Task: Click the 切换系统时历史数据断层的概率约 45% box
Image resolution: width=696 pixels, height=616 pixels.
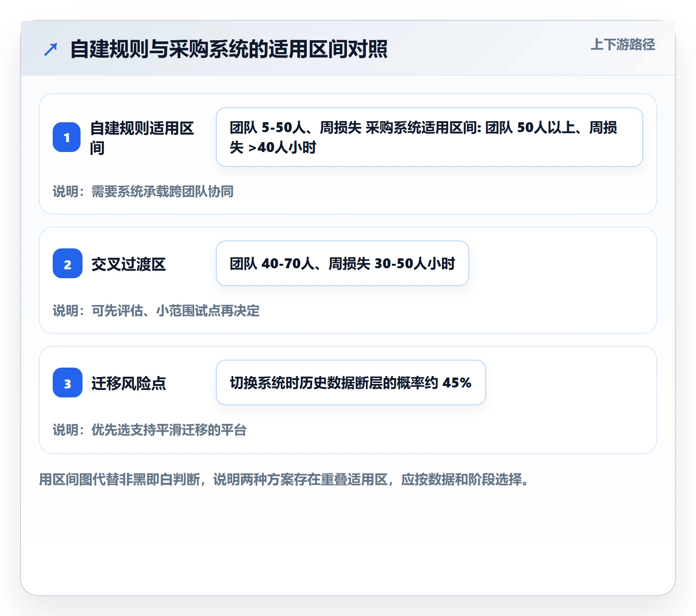Action: [351, 383]
